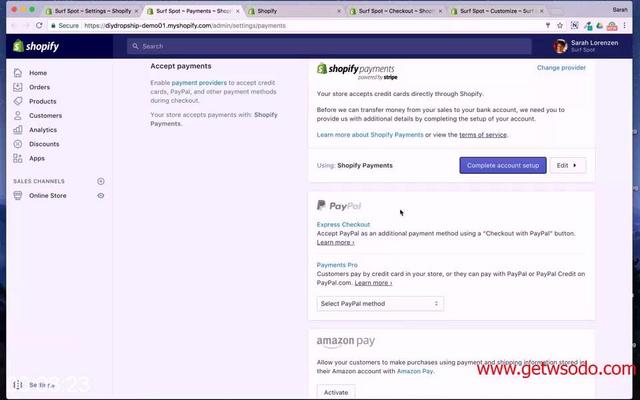This screenshot has width=640, height=400.
Task: Click the Sarah Lorenzen avatar picture
Action: pos(560,46)
